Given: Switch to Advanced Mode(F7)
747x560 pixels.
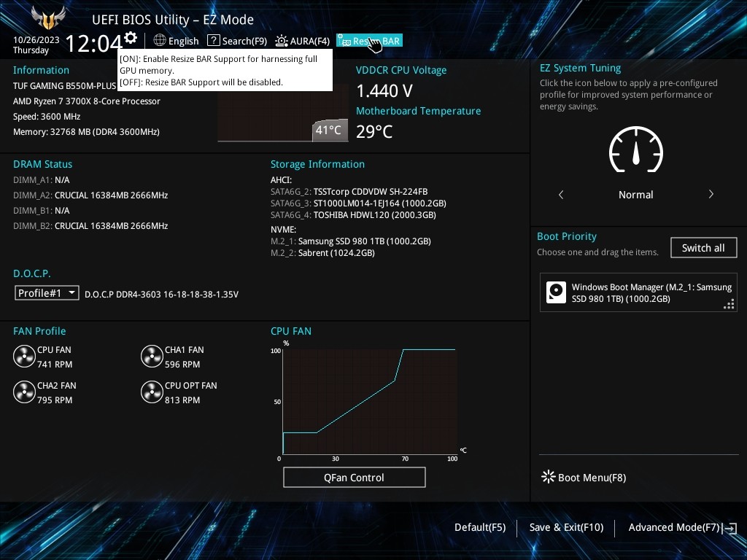Looking at the screenshot, I should 673,527.
